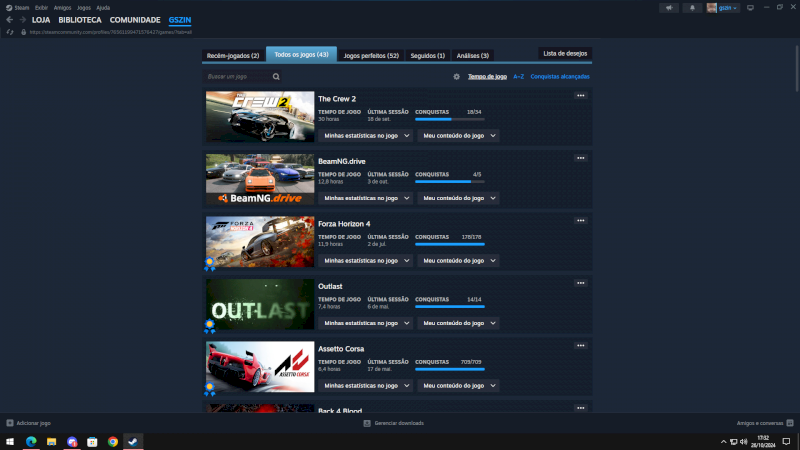The height and width of the screenshot is (450, 800).
Task: Open the BIBLIOTECA menu
Action: click(79, 19)
